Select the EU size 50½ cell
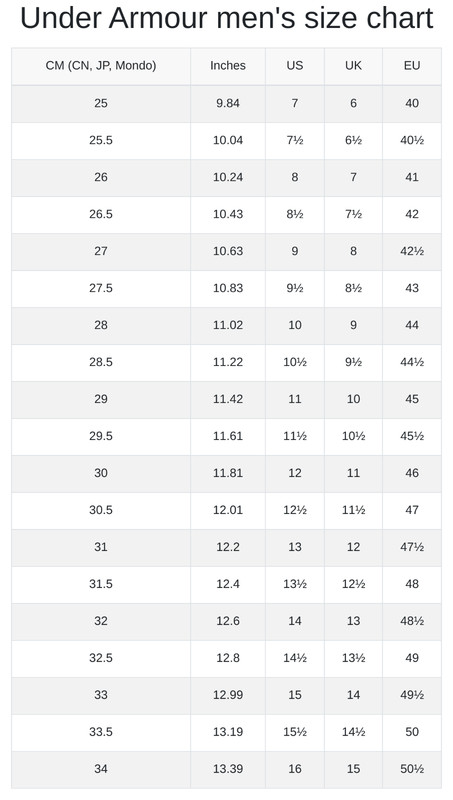 coord(412,769)
